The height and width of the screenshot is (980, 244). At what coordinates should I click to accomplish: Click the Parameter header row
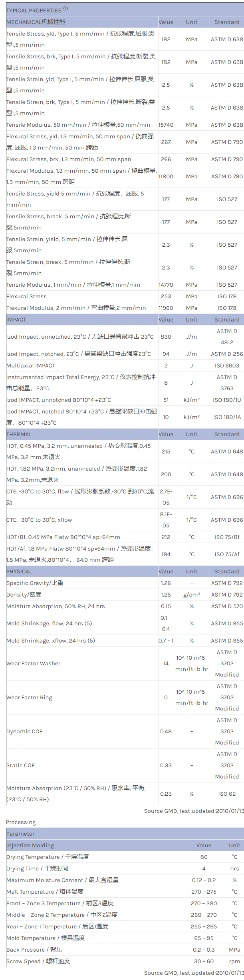(x=20, y=834)
